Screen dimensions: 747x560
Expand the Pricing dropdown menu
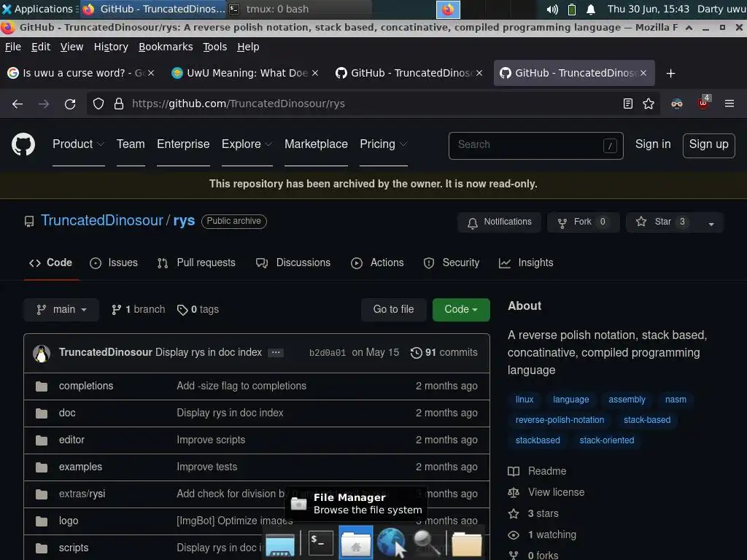pyautogui.click(x=384, y=144)
